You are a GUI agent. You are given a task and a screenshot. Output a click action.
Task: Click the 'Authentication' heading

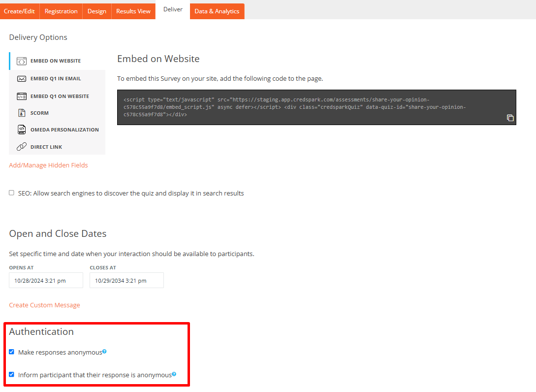pos(41,331)
